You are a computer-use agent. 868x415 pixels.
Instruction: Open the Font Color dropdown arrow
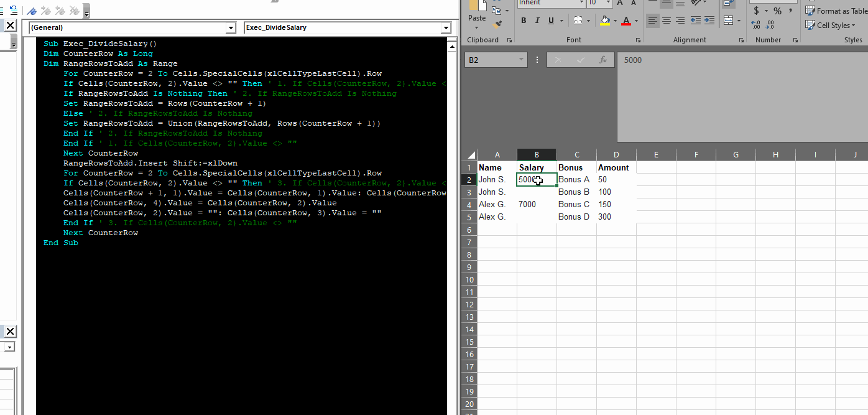click(635, 21)
